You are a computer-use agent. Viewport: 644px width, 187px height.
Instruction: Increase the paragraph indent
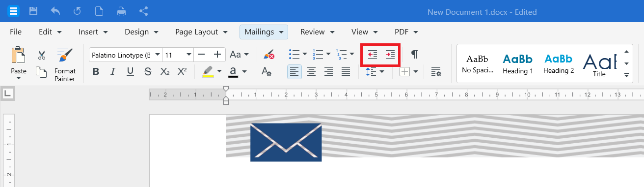390,54
